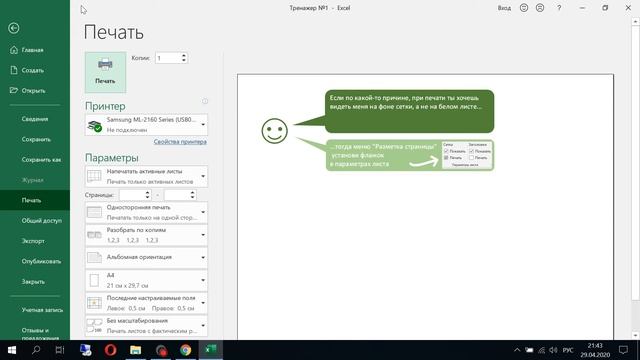
Task: Show hidden tray icons chevron
Action: click(517, 350)
